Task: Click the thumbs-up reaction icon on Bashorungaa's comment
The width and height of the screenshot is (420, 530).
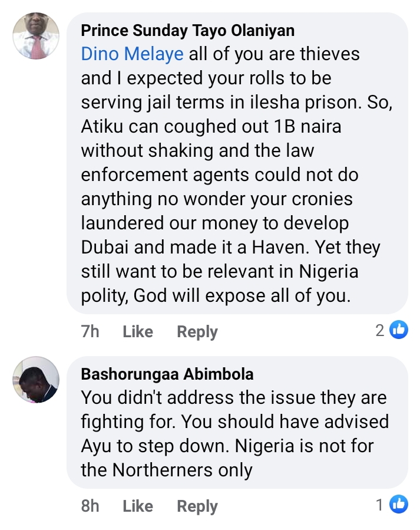Action: (399, 504)
